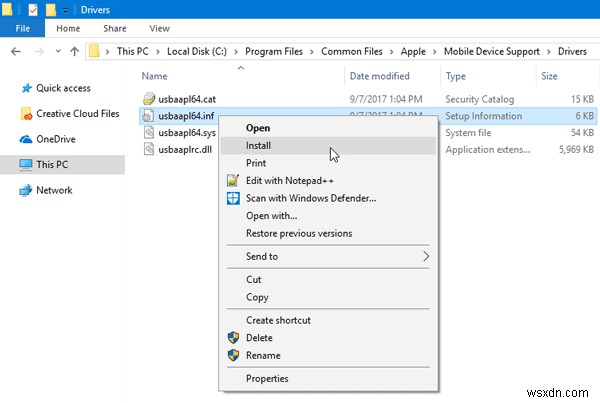This screenshot has width=600, height=403.
Task: Click the Network icon in sidebar
Action: coord(25,190)
